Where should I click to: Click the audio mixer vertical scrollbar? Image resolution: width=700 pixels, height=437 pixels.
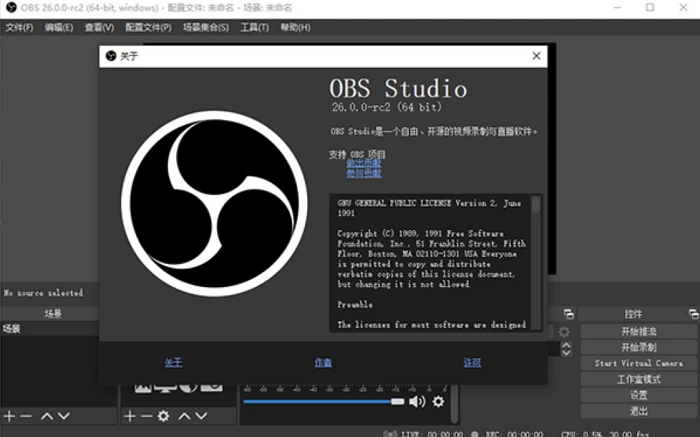454,404
